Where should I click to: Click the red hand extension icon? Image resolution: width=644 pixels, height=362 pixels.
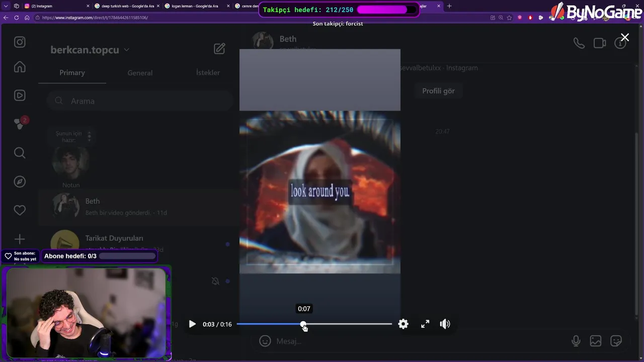coord(530,18)
